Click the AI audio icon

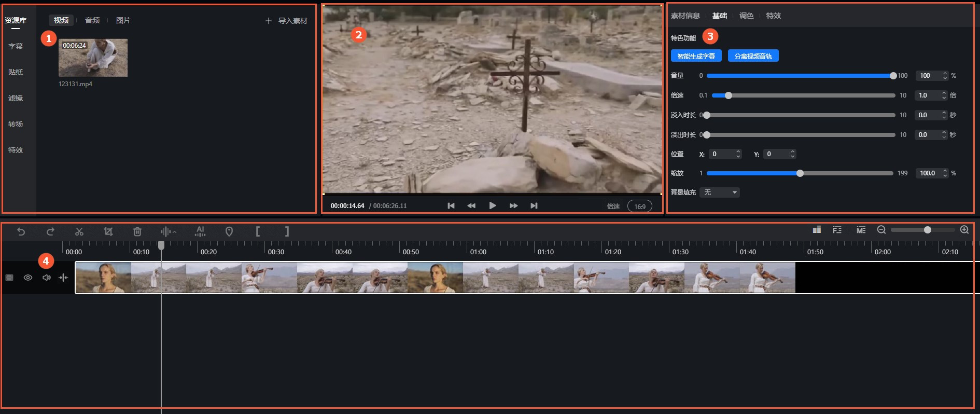click(x=200, y=231)
